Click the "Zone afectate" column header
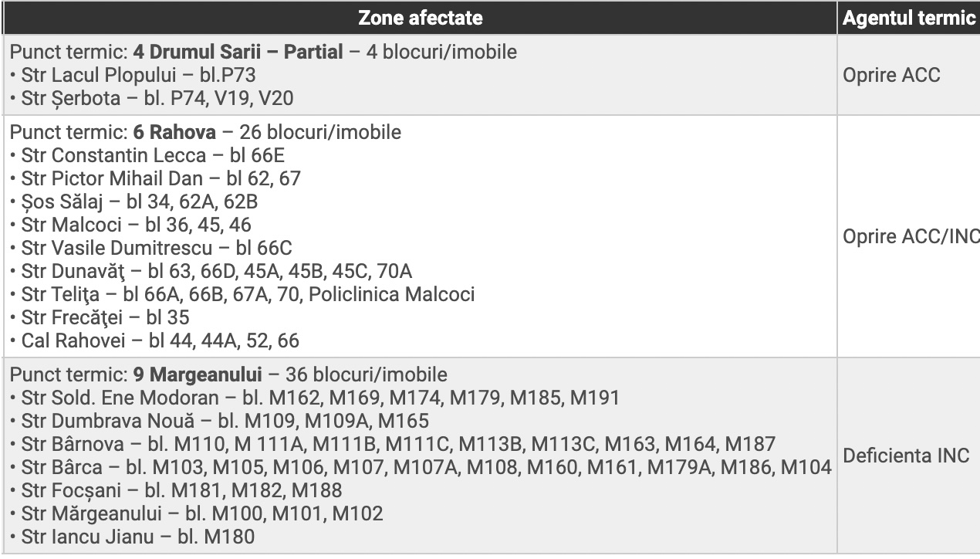This screenshot has width=980, height=559. pos(420,18)
